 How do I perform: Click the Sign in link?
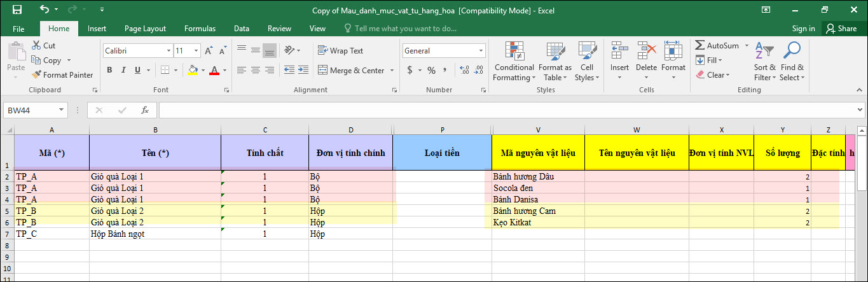pyautogui.click(x=803, y=29)
